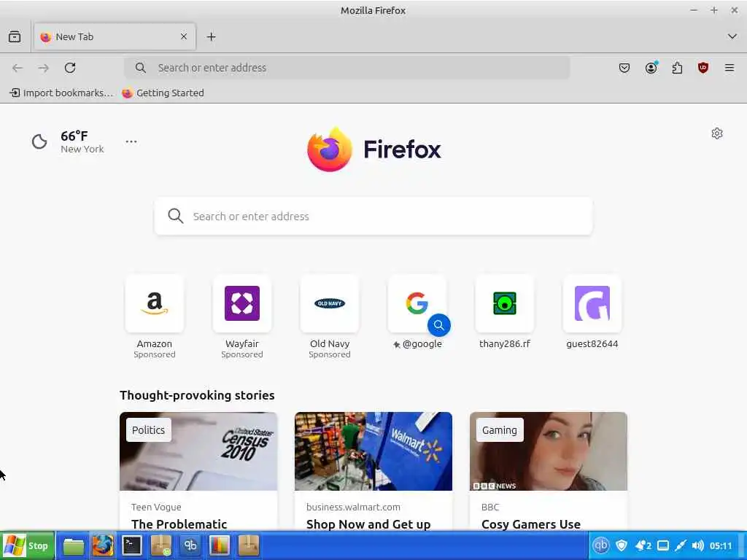The width and height of the screenshot is (747, 560).
Task: Click the page search or enter address box
Action: tap(373, 216)
